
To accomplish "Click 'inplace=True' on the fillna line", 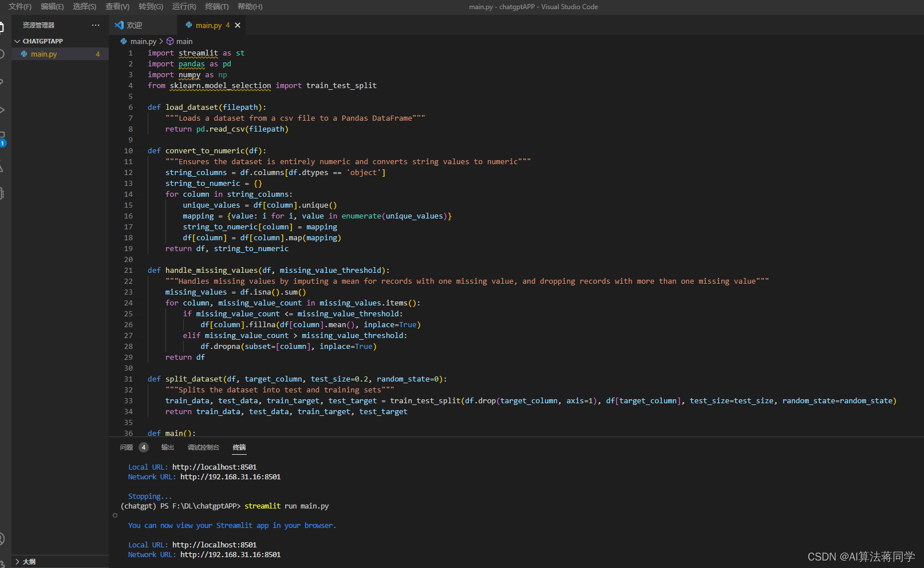I will click(390, 325).
